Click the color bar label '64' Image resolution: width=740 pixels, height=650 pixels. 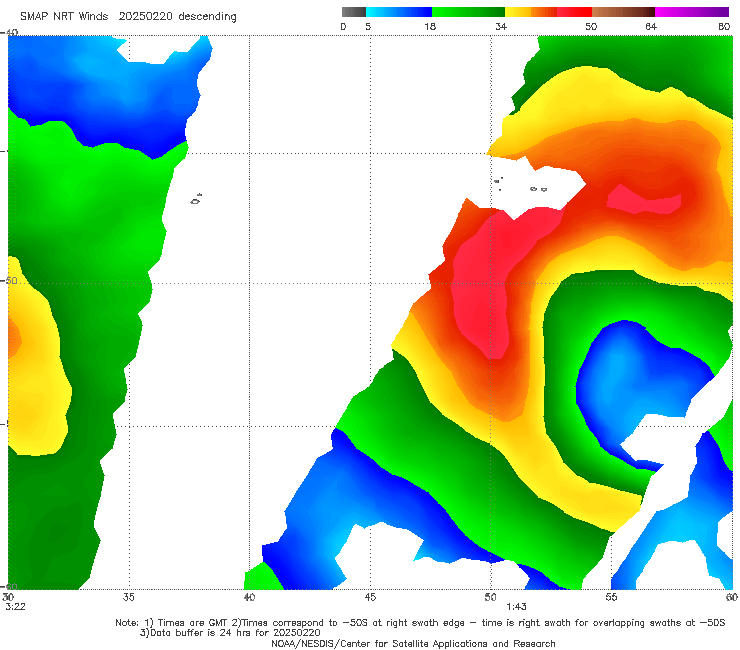[x=651, y=27]
